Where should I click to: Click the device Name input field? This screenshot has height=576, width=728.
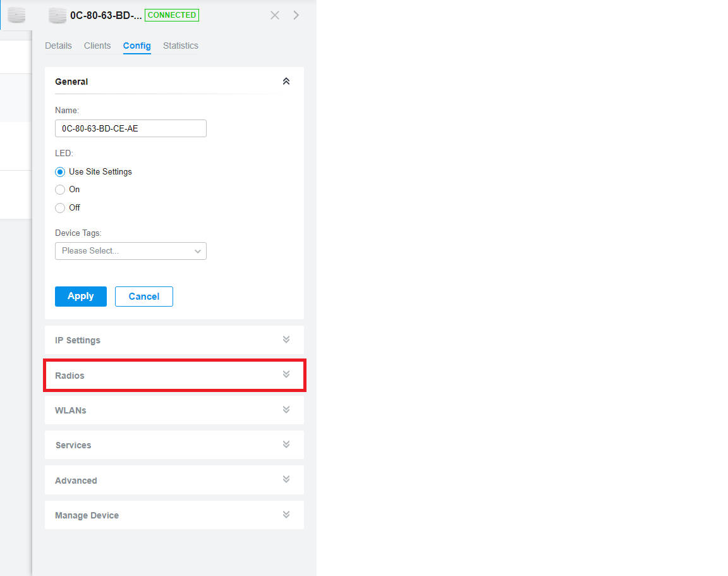click(x=131, y=128)
